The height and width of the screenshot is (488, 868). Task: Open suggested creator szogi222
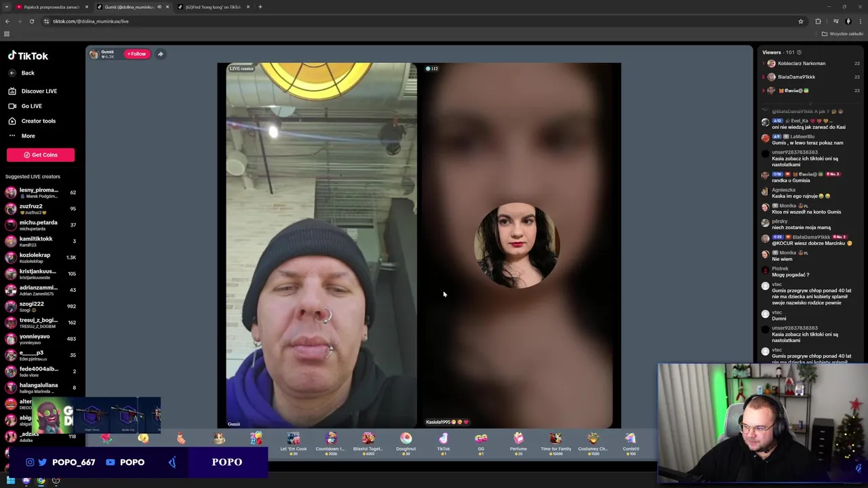click(x=41, y=306)
